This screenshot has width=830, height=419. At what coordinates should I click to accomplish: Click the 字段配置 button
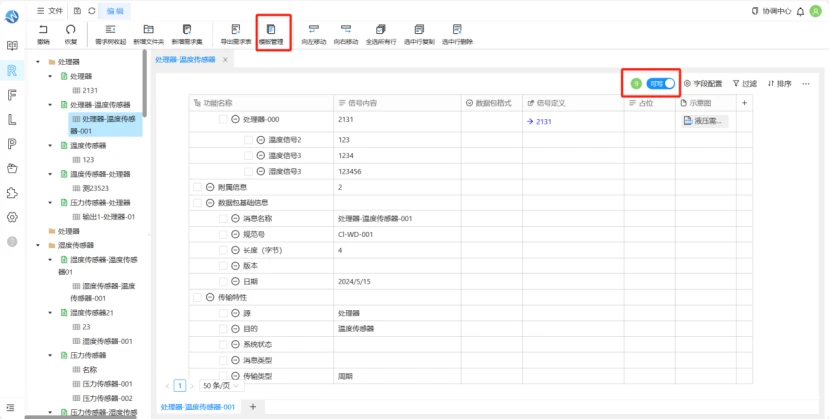click(x=703, y=84)
